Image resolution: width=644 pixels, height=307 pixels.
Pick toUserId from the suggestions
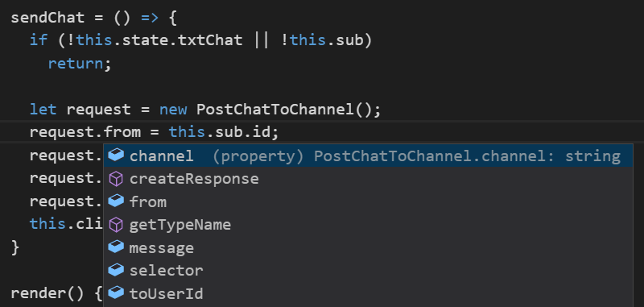pyautogui.click(x=368, y=294)
